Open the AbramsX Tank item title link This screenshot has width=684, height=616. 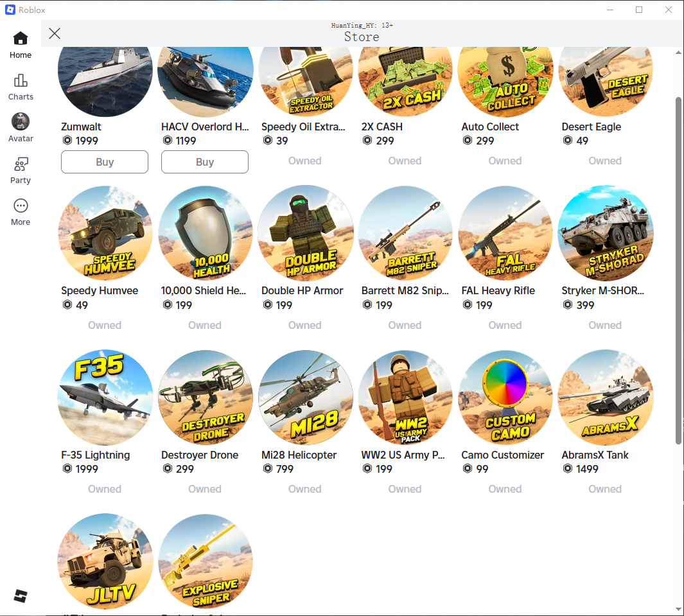pyautogui.click(x=595, y=455)
